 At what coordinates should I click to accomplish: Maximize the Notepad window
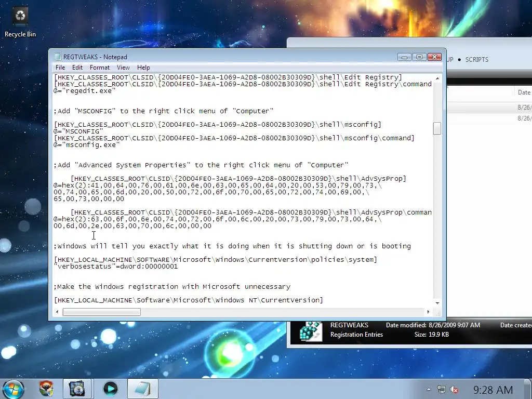pos(419,57)
